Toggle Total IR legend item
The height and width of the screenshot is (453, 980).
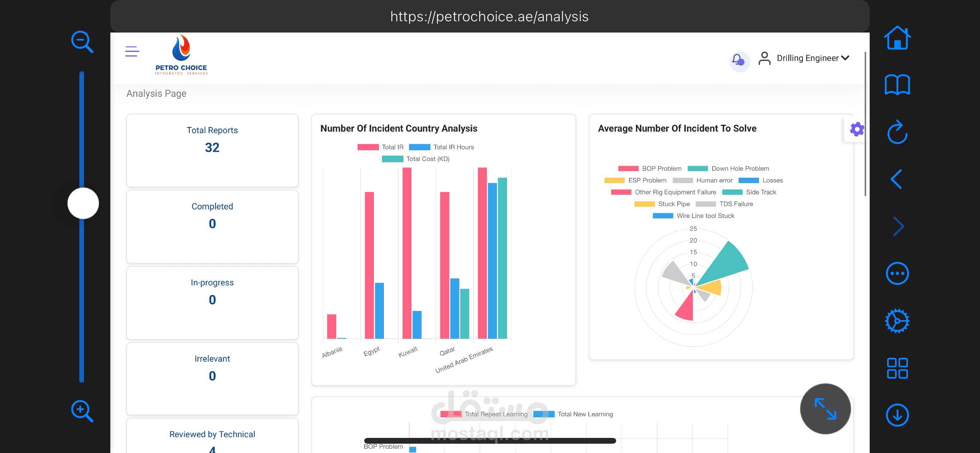(380, 147)
